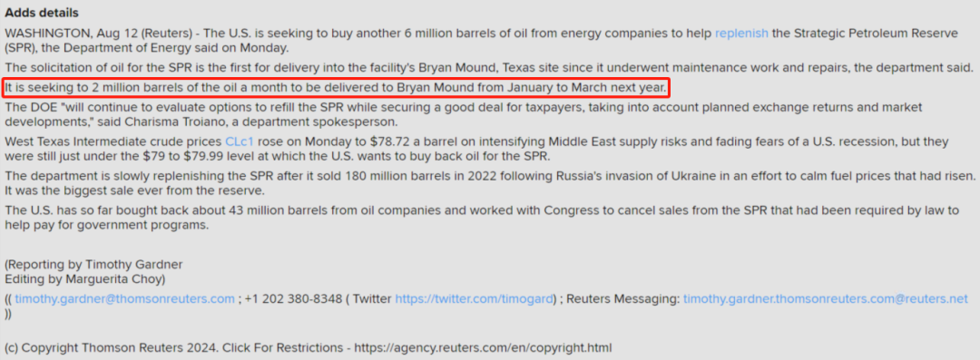
Task: Open the twitter.com/timogard link
Action: pos(475,298)
